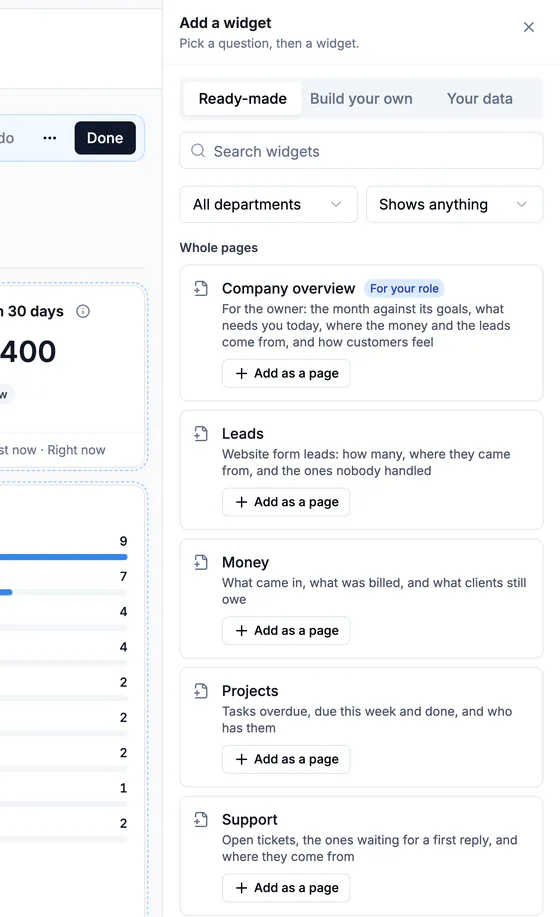
Task: Switch to the Build your own tab
Action: tap(361, 98)
